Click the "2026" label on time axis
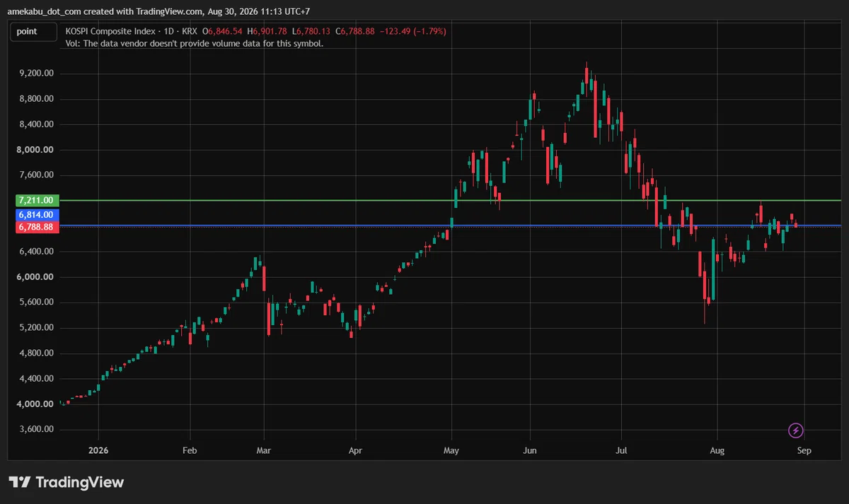 point(98,450)
